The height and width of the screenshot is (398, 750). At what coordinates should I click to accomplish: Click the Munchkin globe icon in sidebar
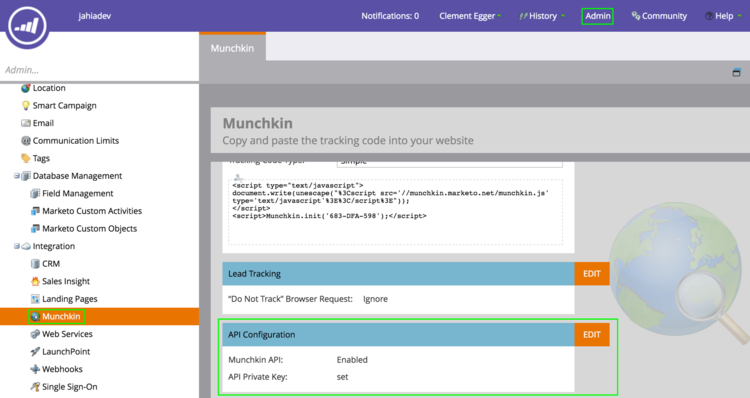35,316
